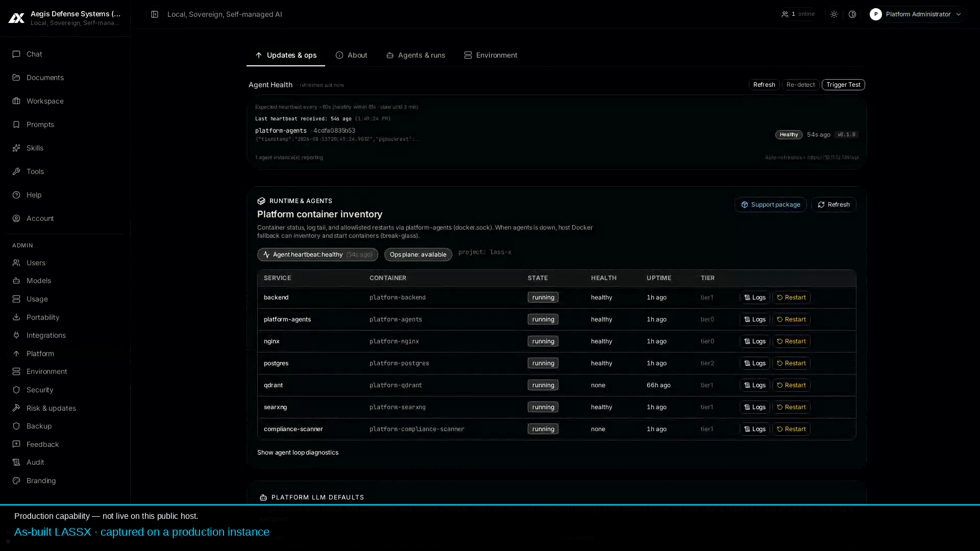This screenshot has height=551, width=980.
Task: Open Logs for searxng service
Action: [754, 407]
